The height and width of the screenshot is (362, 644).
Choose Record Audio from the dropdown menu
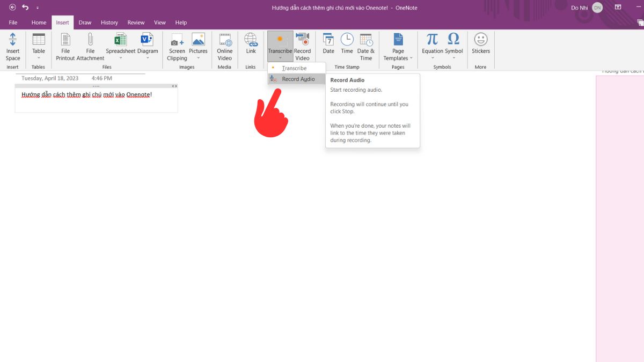[x=297, y=79]
